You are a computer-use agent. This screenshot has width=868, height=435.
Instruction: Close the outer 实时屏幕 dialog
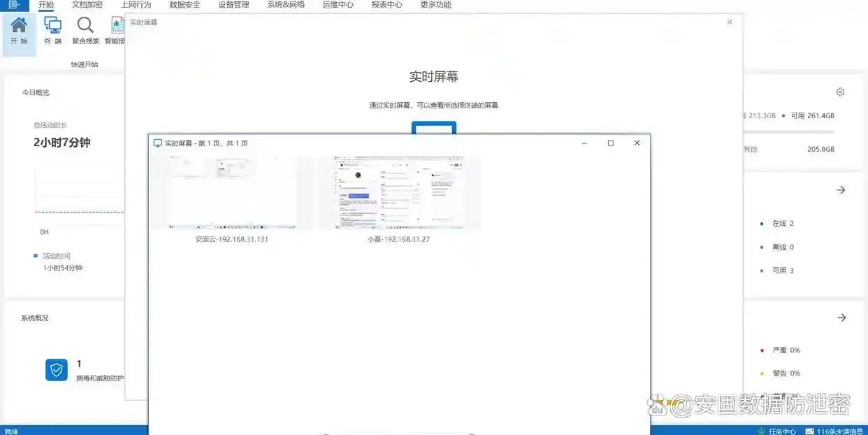click(x=730, y=22)
